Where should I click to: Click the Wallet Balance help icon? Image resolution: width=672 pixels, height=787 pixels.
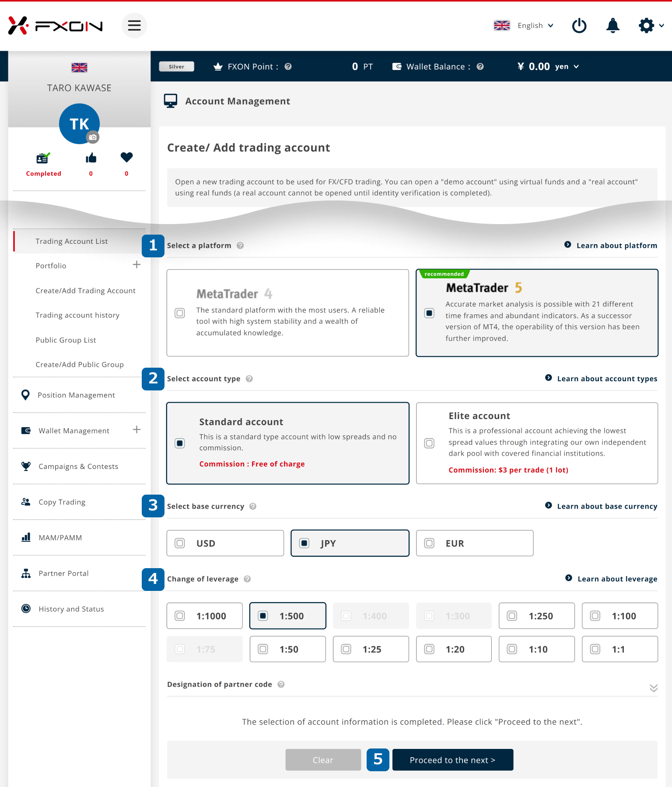[480, 67]
